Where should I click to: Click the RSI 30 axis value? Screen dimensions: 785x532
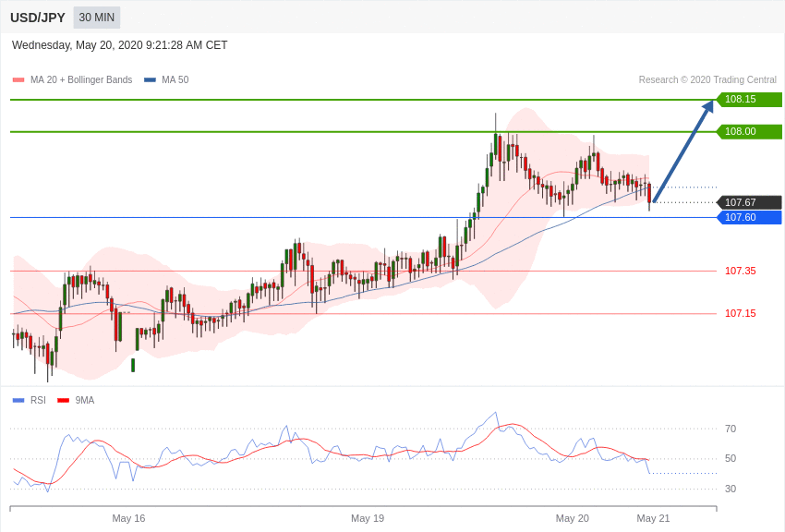pyautogui.click(x=731, y=489)
